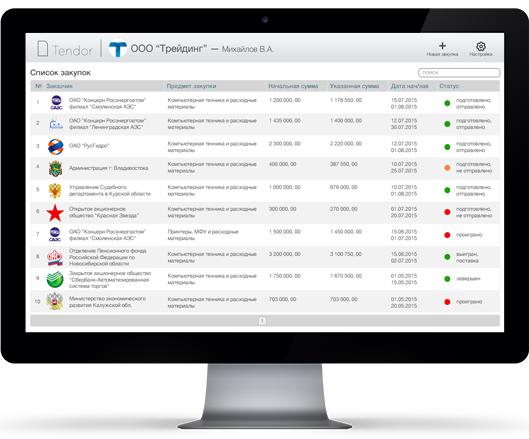Sort by the Статус column header

[449, 86]
